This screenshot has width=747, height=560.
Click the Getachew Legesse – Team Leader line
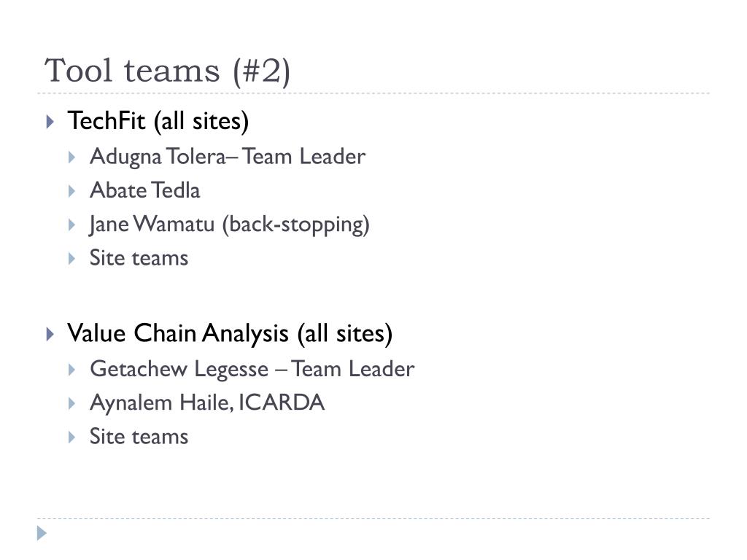pyautogui.click(x=252, y=370)
